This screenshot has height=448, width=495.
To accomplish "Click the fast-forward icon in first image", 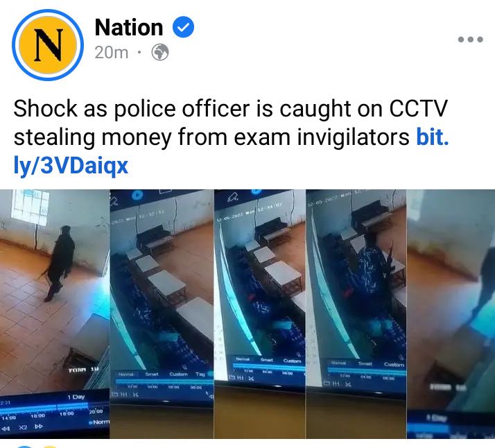I will click(39, 427).
